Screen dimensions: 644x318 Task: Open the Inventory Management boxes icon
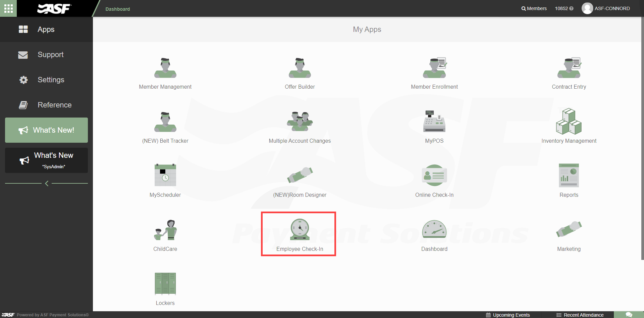tap(569, 121)
